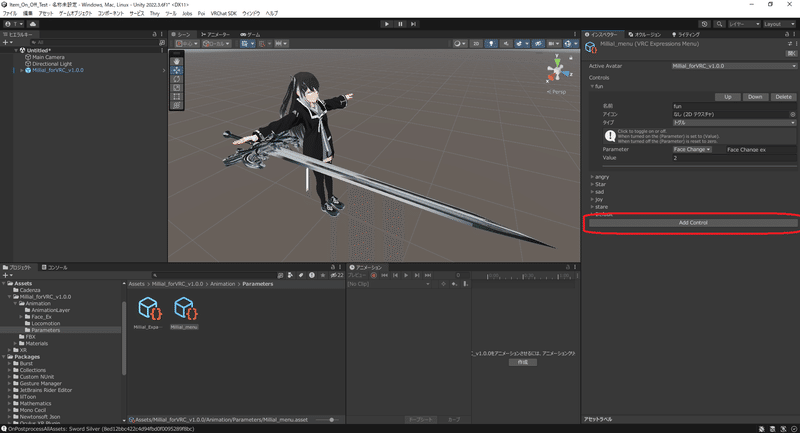This screenshot has width=800, height=433.
Task: Click the scene orientation gizmo
Action: 557,70
